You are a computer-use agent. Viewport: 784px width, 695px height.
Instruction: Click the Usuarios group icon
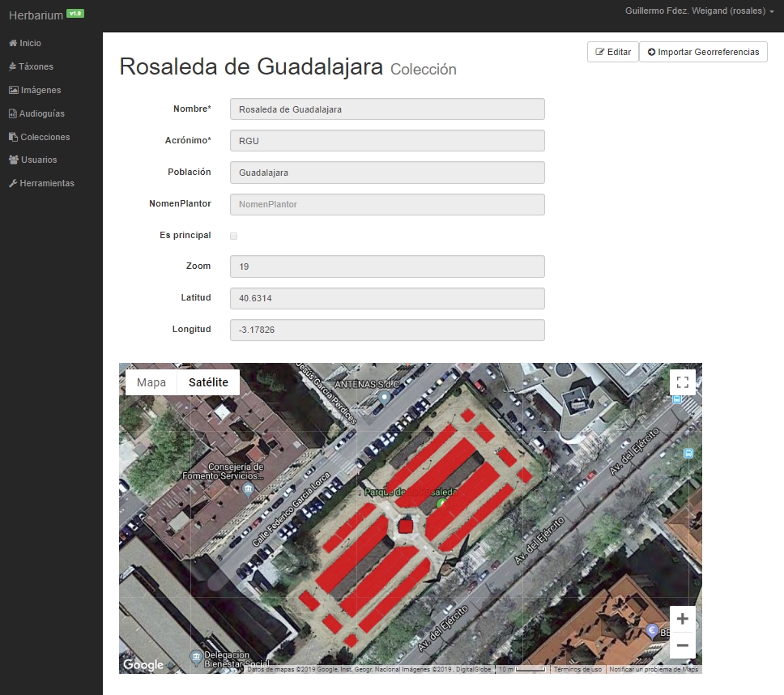click(13, 160)
